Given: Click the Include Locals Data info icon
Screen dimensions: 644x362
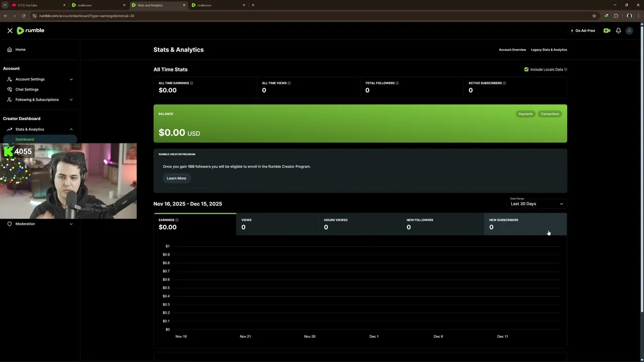Looking at the screenshot, I should (566, 69).
